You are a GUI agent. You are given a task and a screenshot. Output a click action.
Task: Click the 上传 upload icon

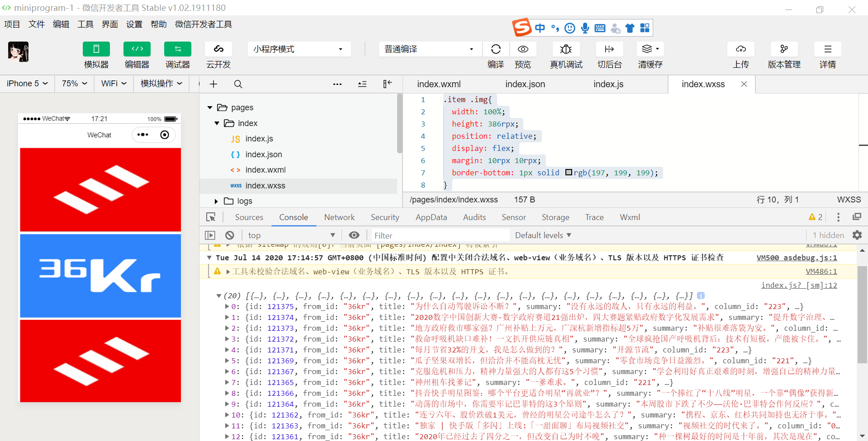pos(741,49)
